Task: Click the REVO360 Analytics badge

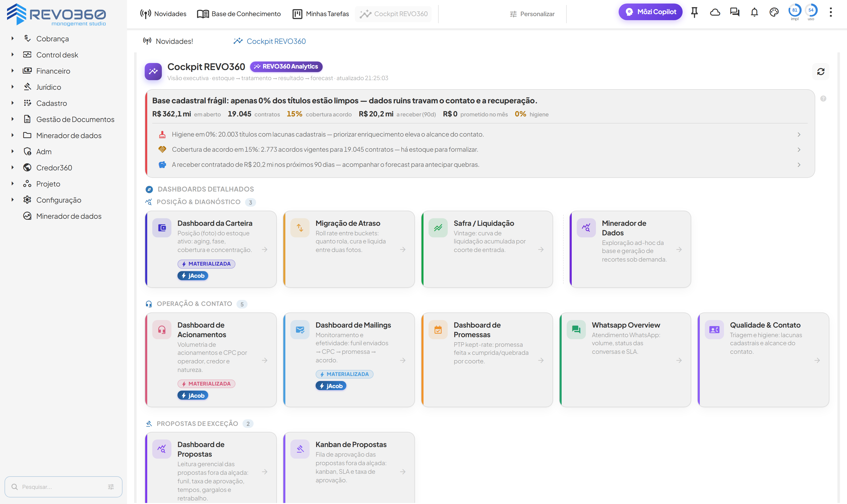Action: coord(286,67)
